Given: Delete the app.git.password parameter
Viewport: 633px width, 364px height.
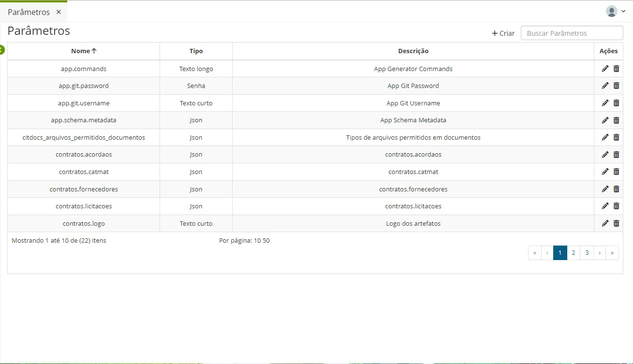Looking at the screenshot, I should click(616, 86).
